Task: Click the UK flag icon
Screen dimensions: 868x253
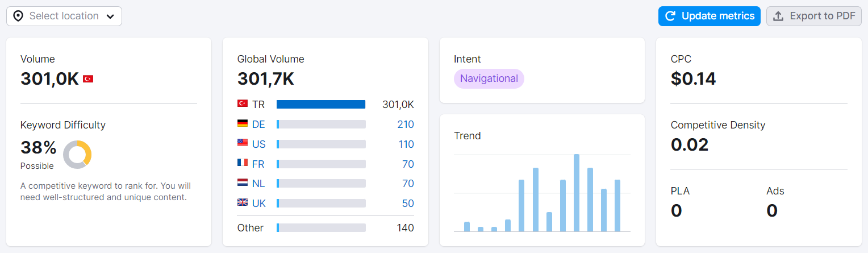Action: pos(243,202)
